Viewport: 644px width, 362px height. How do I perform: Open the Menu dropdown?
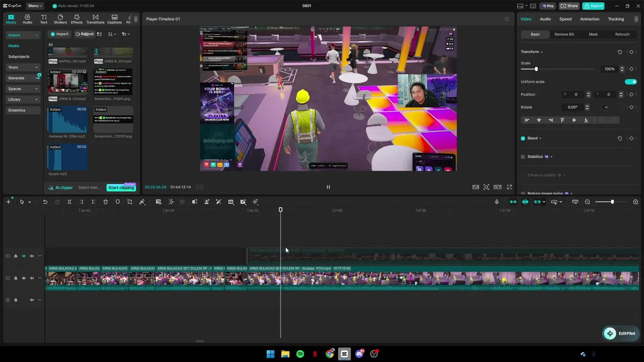35,6
